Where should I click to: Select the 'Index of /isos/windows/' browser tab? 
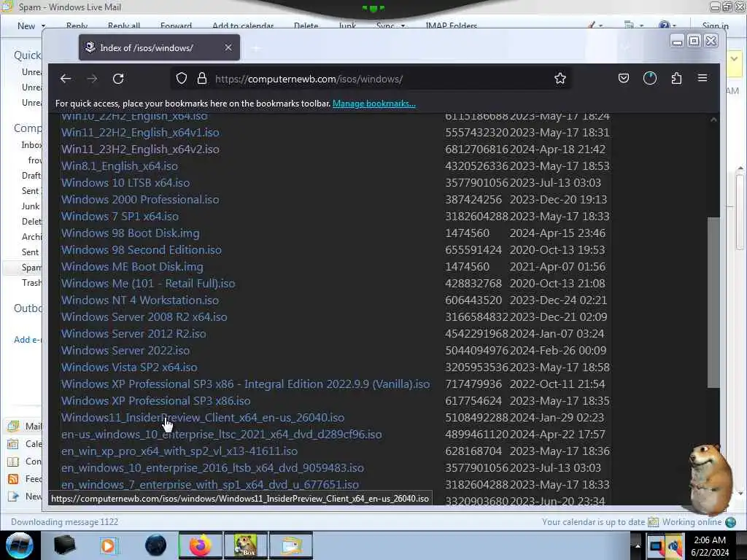[159, 47]
